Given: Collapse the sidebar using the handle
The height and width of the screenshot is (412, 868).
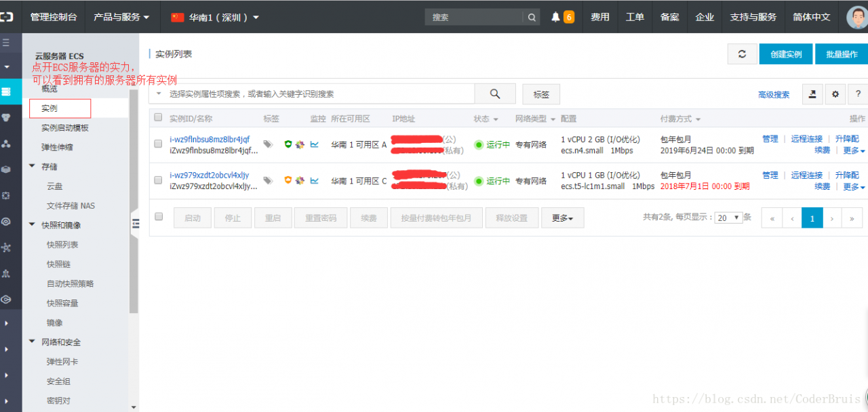Looking at the screenshot, I should point(135,224).
